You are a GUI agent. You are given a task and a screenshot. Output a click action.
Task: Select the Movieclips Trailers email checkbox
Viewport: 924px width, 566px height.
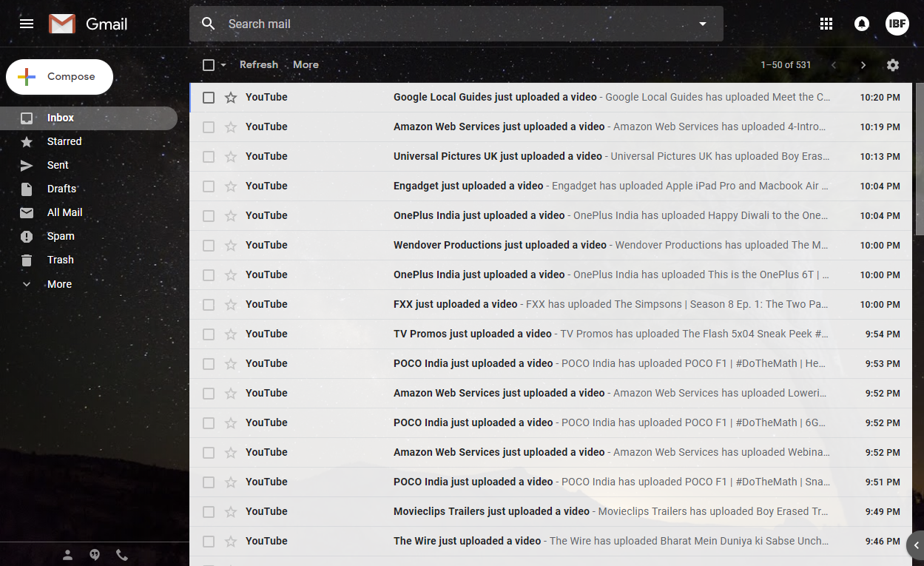[x=209, y=511]
